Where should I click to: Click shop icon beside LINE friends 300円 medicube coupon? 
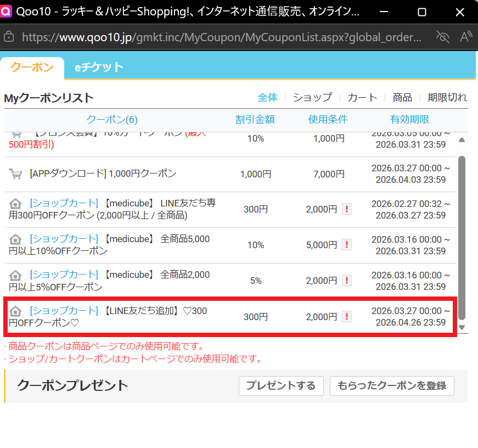coord(16,204)
